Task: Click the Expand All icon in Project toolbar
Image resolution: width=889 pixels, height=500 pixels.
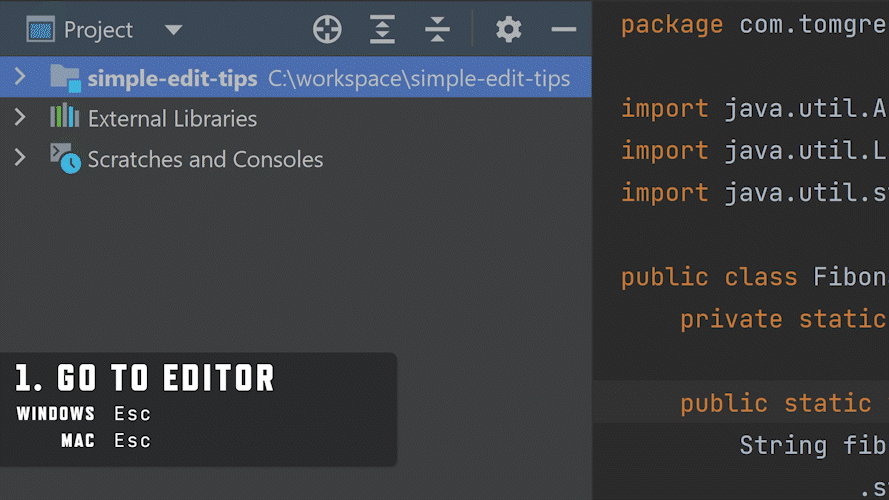Action: tap(382, 30)
